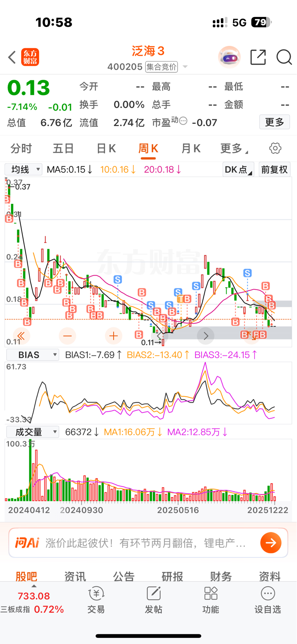
Task: Open the DK点 options dropdown
Action: coord(238,169)
